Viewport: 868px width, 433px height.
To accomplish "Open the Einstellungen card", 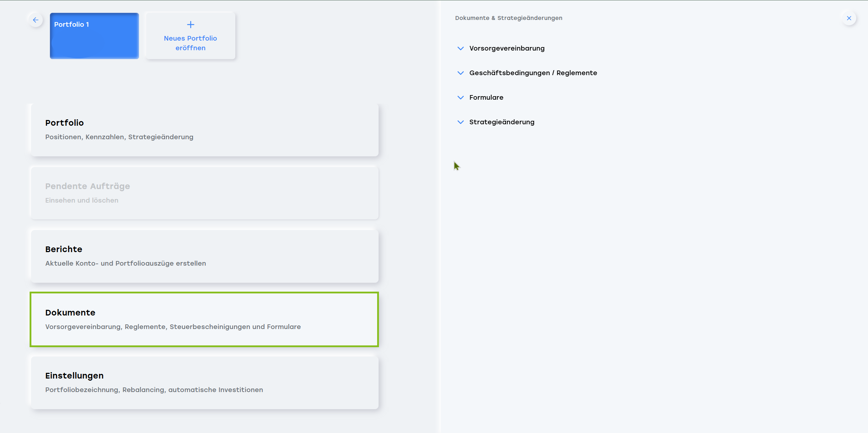I will coord(205,383).
